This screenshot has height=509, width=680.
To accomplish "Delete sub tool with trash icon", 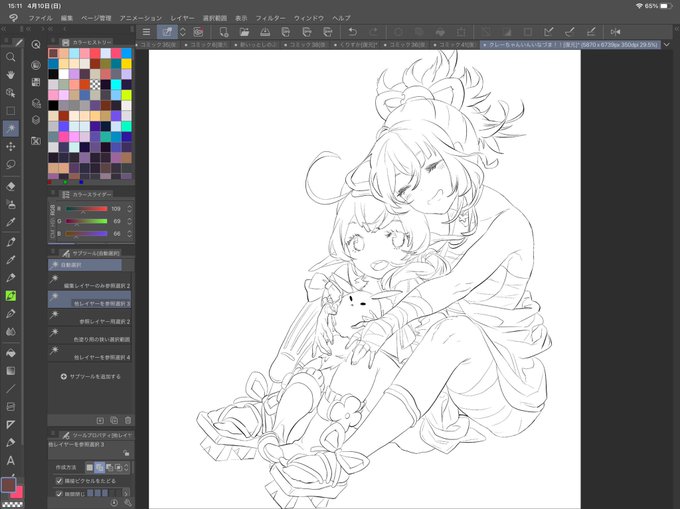I will tap(128, 421).
